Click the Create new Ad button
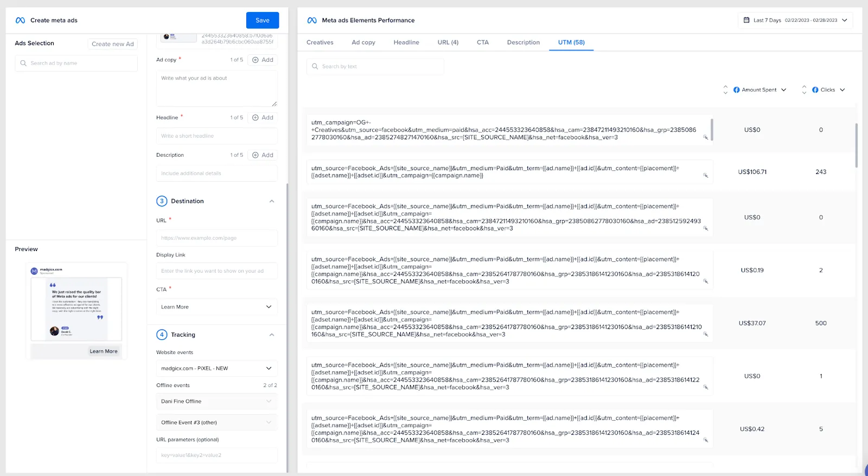This screenshot has height=476, width=868. [113, 44]
